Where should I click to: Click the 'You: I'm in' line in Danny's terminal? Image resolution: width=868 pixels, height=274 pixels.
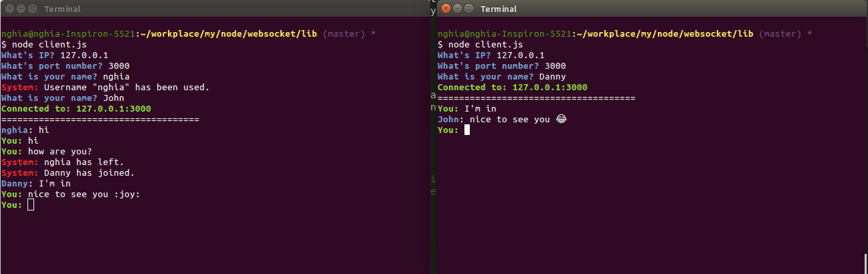coord(467,108)
